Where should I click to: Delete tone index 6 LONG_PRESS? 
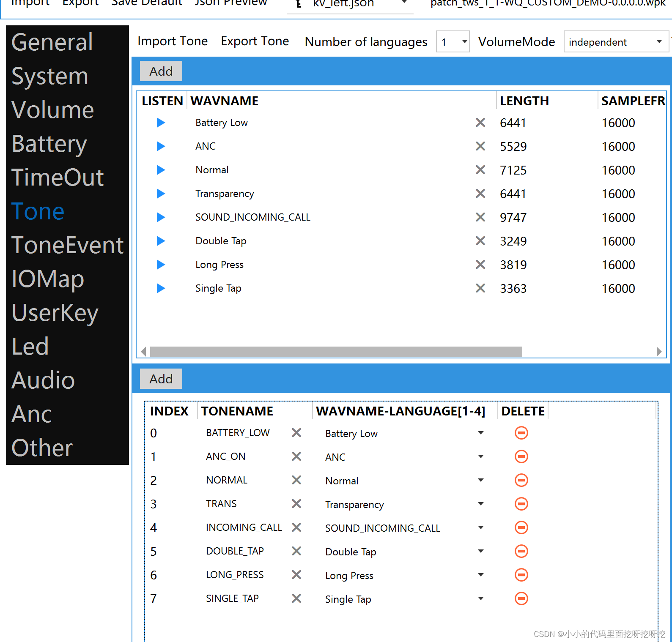click(521, 575)
